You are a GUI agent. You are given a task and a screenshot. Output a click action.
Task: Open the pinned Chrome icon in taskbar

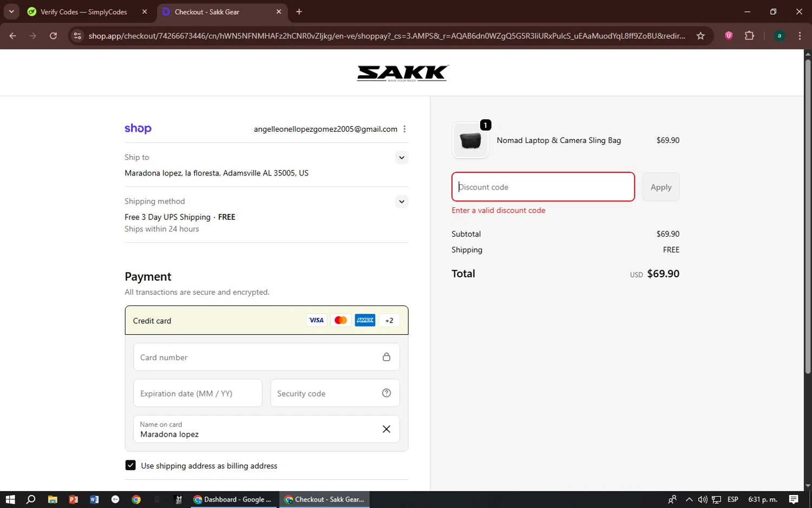pyautogui.click(x=136, y=499)
